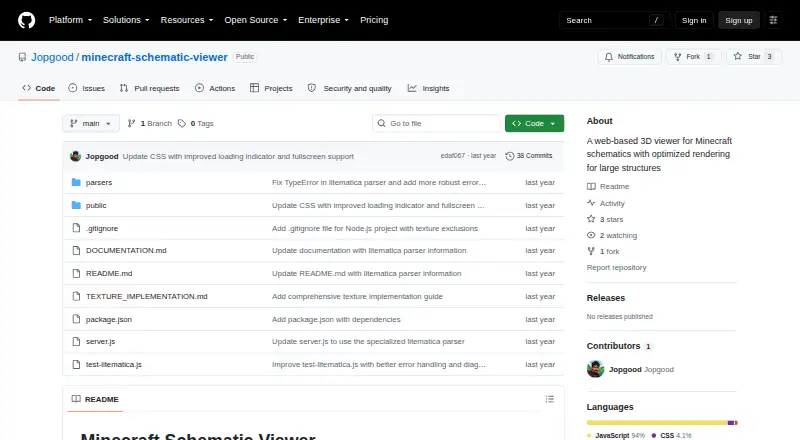Open commit 'Add package.json with dependencies'

[x=336, y=320]
